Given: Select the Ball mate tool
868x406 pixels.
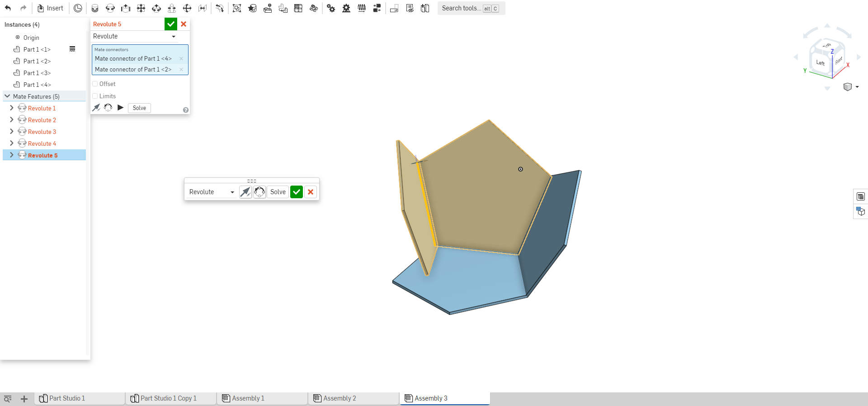Looking at the screenshot, I should pos(187,8).
